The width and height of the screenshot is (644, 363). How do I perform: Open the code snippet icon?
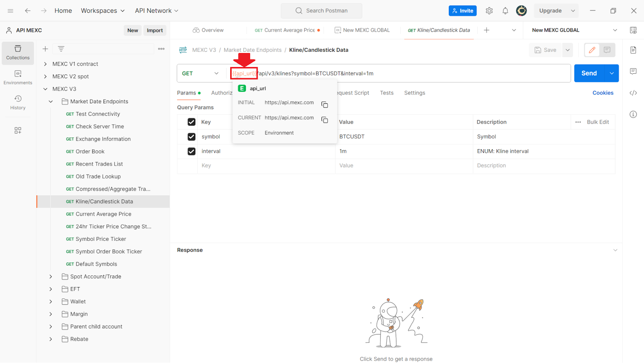coord(633,93)
